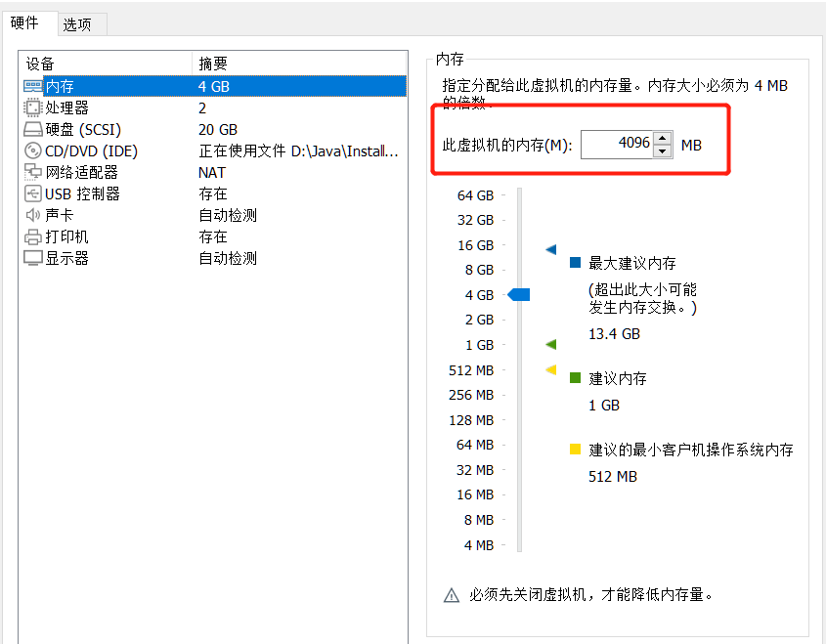Select the USB 控制器 row
The height and width of the screenshot is (644, 826).
click(214, 193)
